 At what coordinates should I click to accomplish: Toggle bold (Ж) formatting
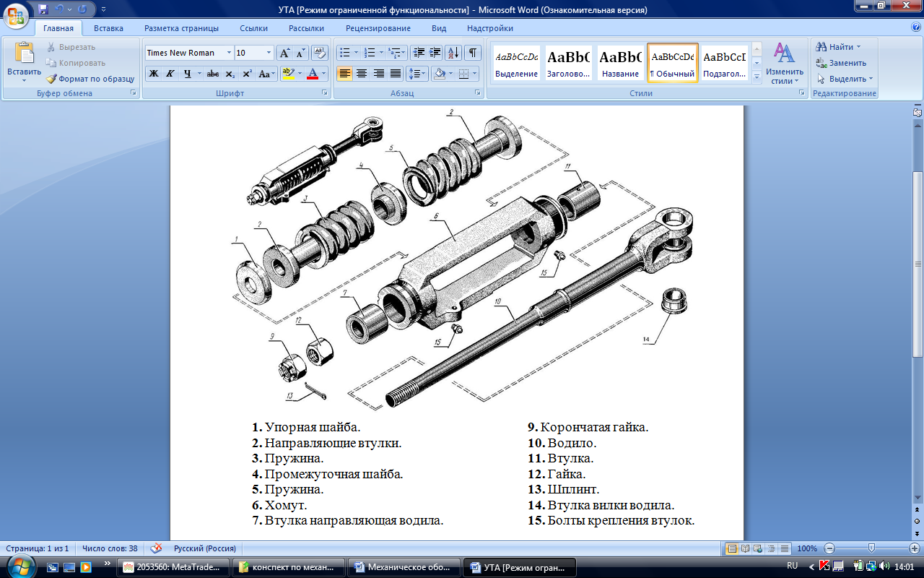pyautogui.click(x=153, y=74)
